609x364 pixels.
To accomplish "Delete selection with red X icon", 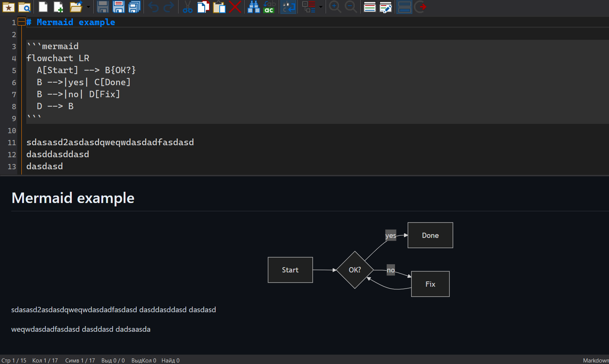I will tap(235, 7).
